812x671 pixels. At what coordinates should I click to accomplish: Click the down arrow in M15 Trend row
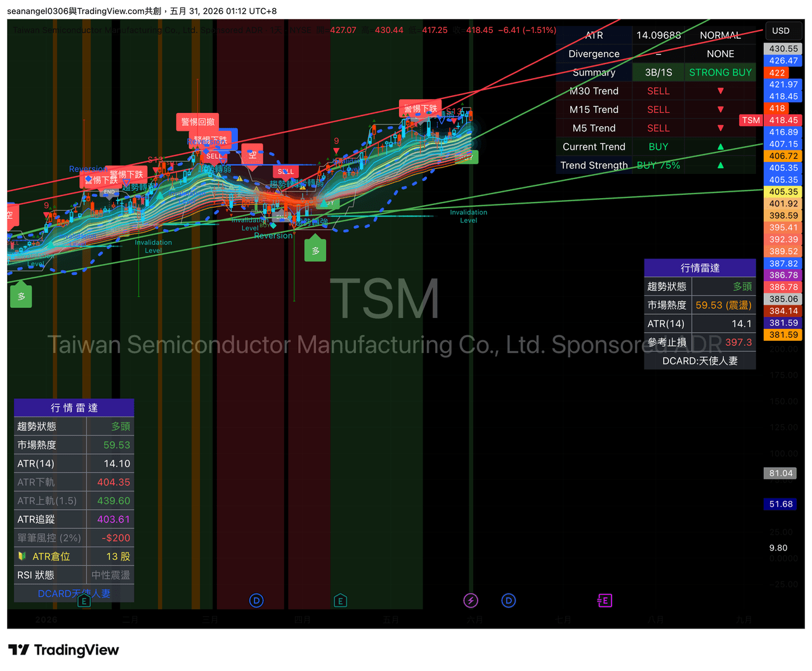pos(720,109)
